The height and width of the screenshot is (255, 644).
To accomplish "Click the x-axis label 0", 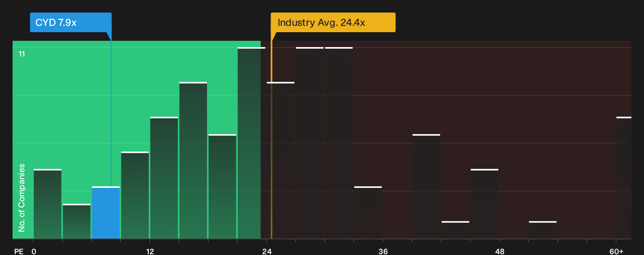I will pos(34,251).
